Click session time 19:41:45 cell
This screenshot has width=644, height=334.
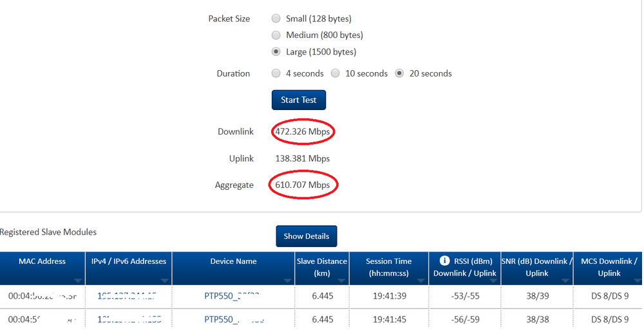pyautogui.click(x=390, y=319)
